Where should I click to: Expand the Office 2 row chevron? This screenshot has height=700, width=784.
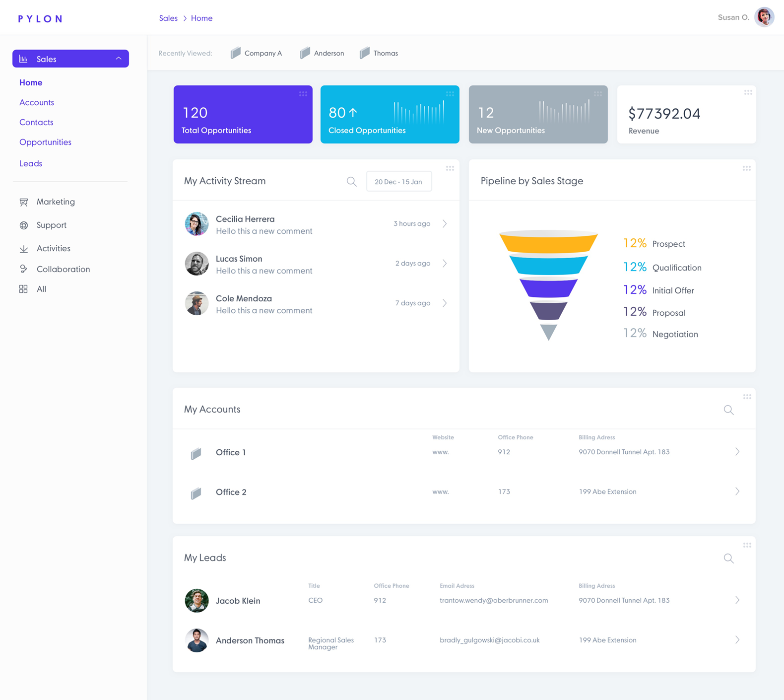tap(737, 491)
